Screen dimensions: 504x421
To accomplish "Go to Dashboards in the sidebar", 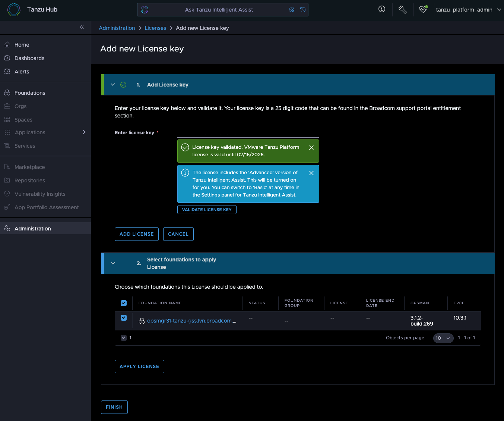I will point(29,58).
